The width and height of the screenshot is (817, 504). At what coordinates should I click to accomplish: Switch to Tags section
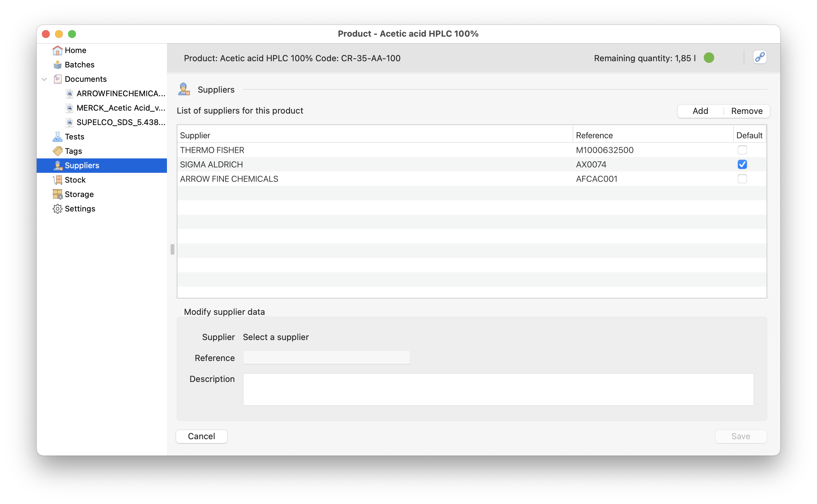click(x=73, y=151)
